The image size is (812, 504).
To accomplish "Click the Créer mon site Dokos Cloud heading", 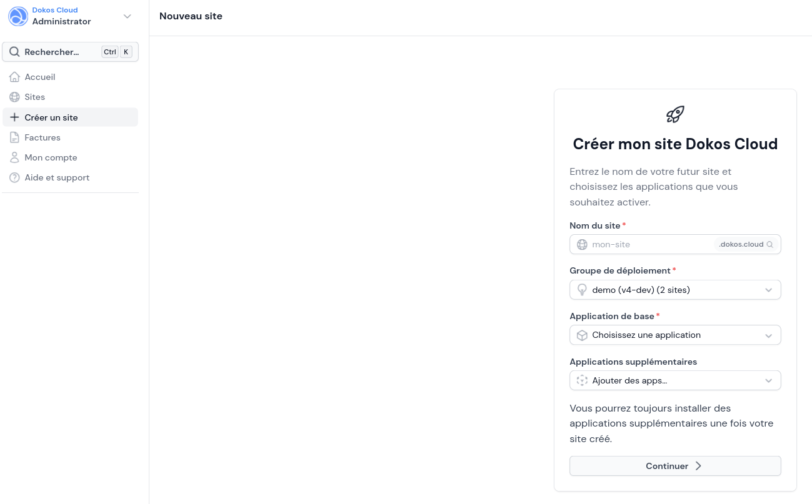I will coord(675,144).
